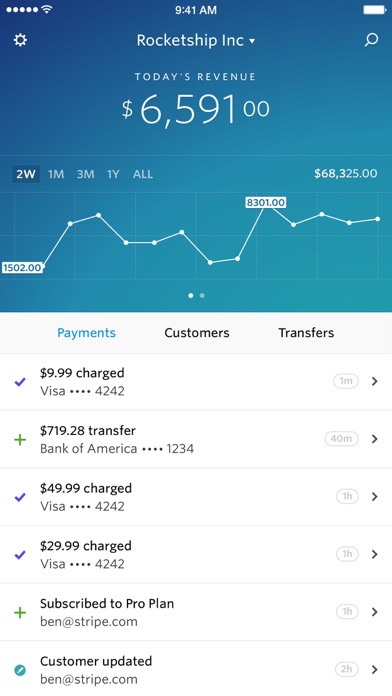This screenshot has height=696, width=392.
Task: Switch to the Transfers tab
Action: pyautogui.click(x=306, y=333)
